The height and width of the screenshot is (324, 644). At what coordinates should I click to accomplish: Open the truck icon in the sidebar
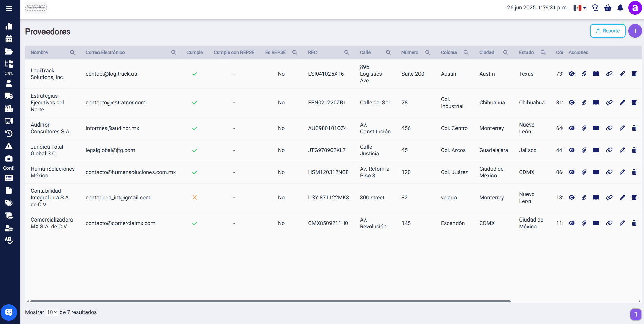tap(9, 96)
